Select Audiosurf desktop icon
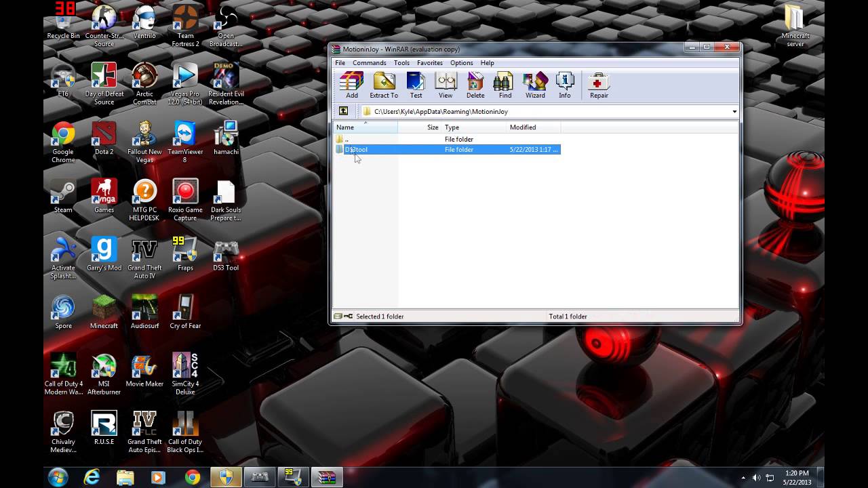Screen dimensions: 868x488 point(144,312)
